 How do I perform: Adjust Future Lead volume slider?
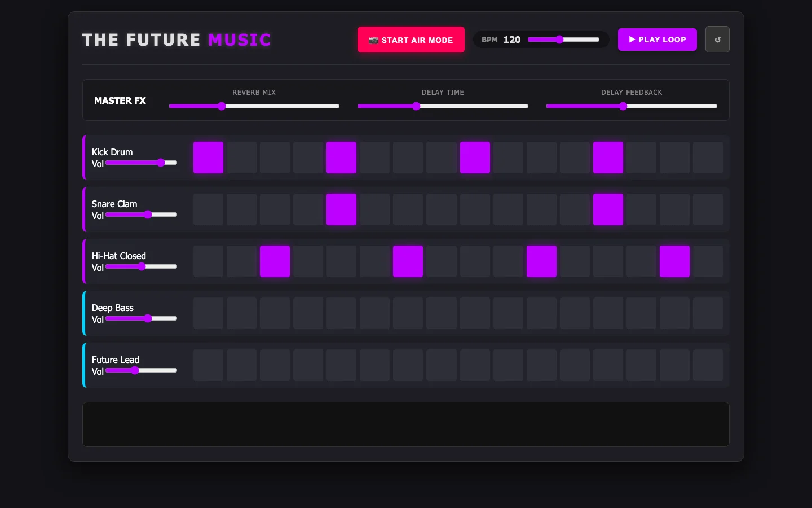(142, 370)
